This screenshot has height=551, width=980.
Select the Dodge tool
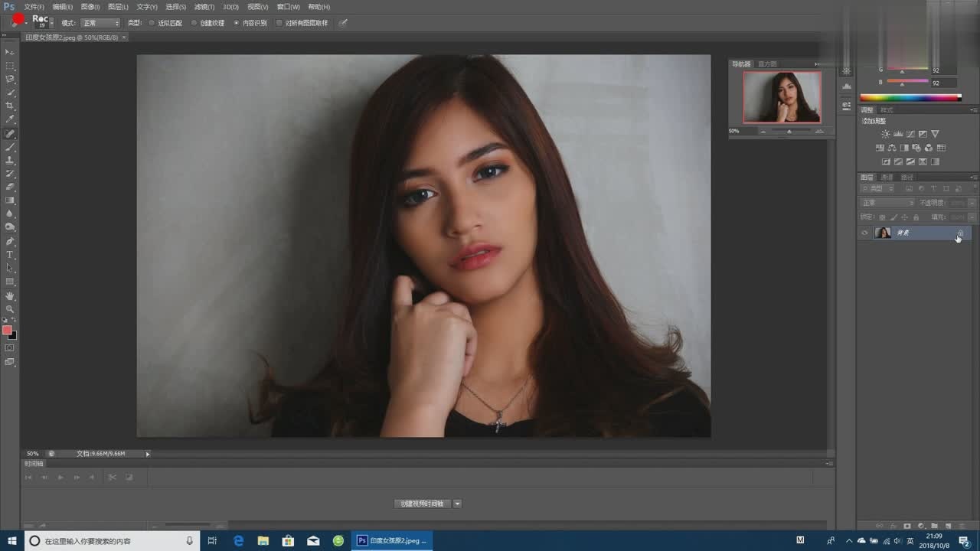10,227
